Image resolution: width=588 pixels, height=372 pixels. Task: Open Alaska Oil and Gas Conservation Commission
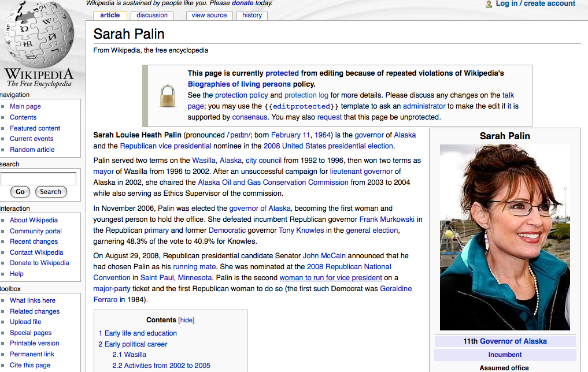pyautogui.click(x=273, y=183)
